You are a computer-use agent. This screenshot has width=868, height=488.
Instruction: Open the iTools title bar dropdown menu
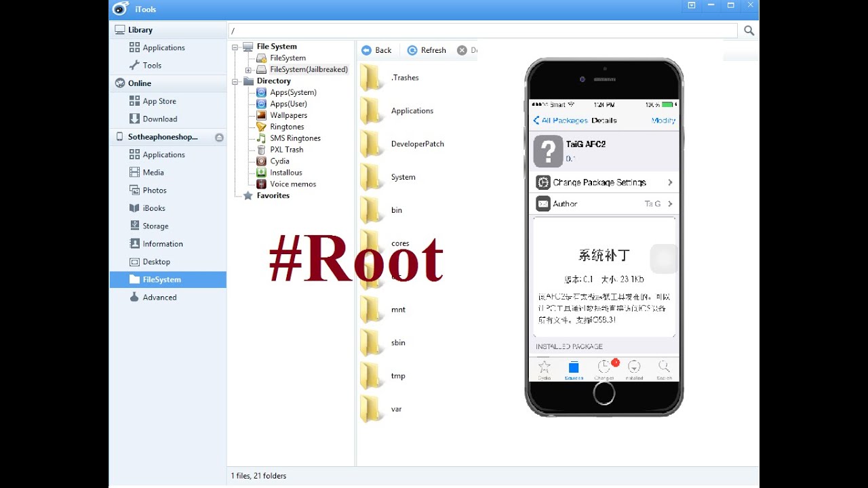[691, 5]
